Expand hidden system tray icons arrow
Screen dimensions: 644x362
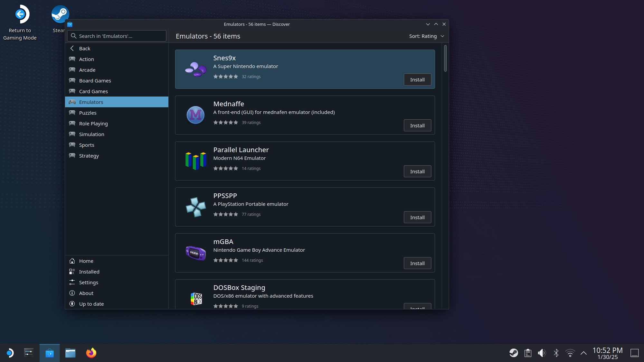[x=583, y=353]
